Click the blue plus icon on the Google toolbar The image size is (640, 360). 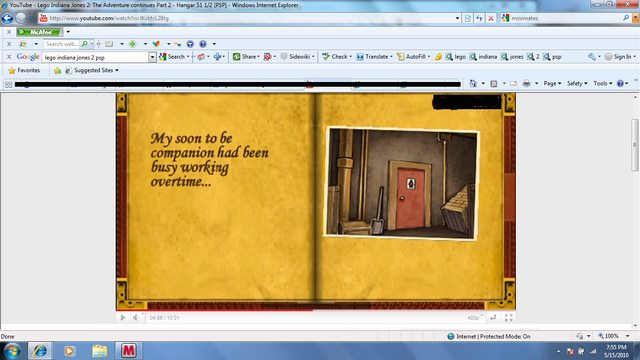tap(218, 57)
